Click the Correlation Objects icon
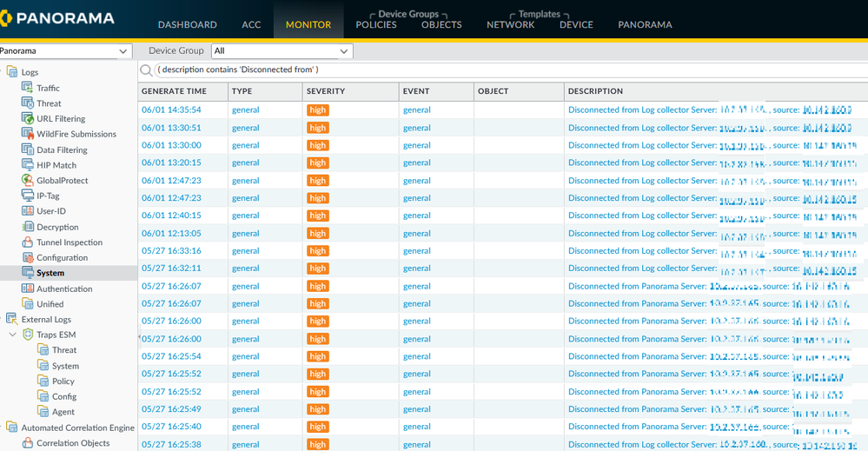 pos(28,443)
